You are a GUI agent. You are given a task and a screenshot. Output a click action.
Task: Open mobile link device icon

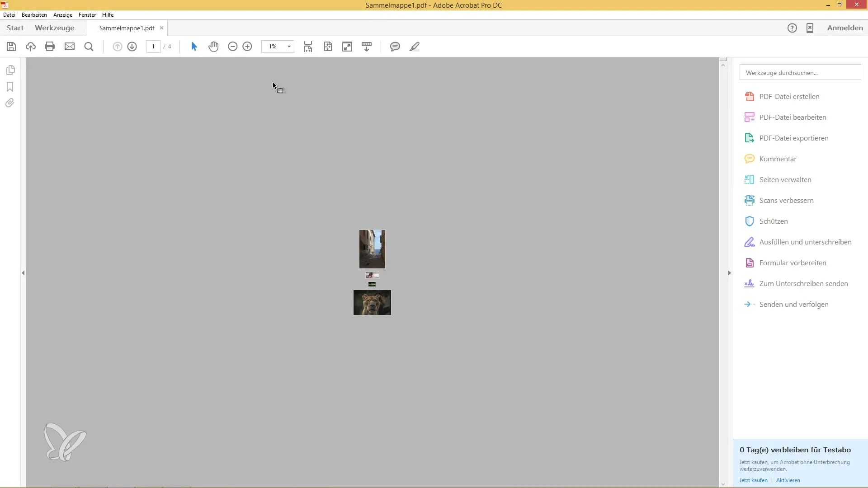pyautogui.click(x=810, y=28)
